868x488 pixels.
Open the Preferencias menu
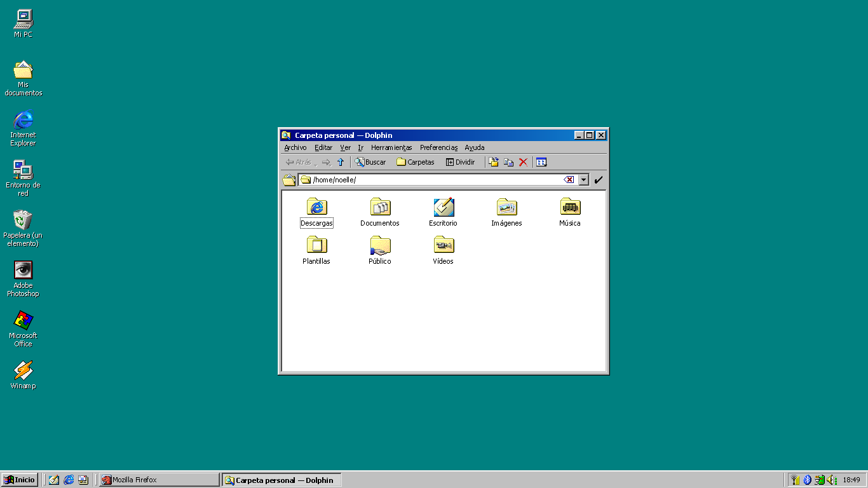point(438,147)
